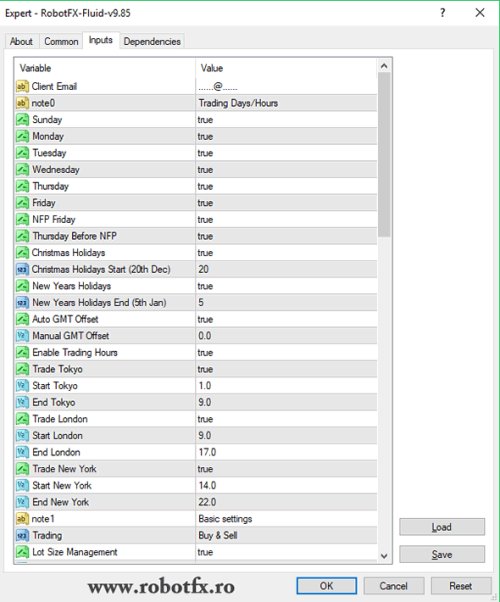The image size is (500, 602).
Task: Select the Start Tokyo value 1.0
Action: pyautogui.click(x=286, y=386)
